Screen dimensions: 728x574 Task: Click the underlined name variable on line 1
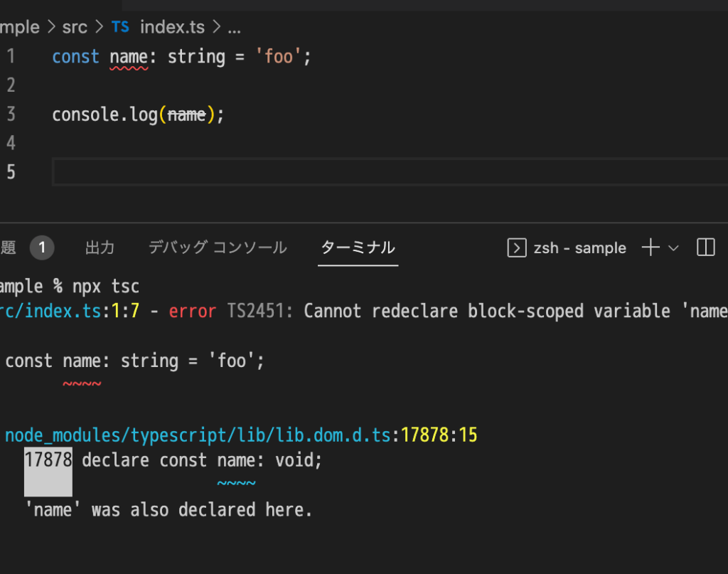129,58
